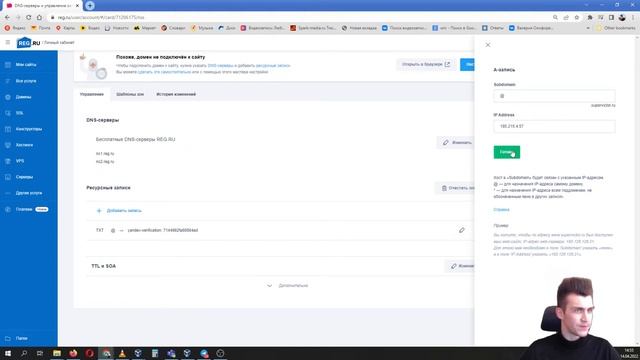
Task: Click the green Готово button
Action: point(507,152)
